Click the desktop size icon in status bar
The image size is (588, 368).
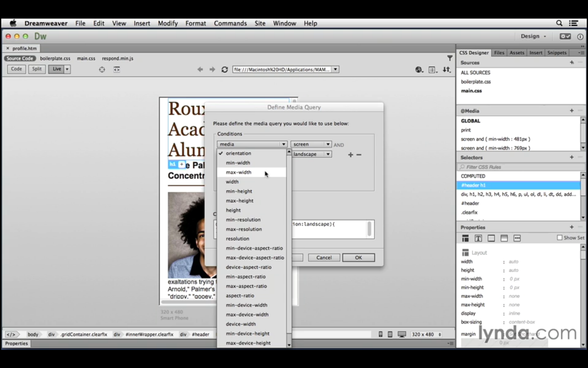(402, 334)
